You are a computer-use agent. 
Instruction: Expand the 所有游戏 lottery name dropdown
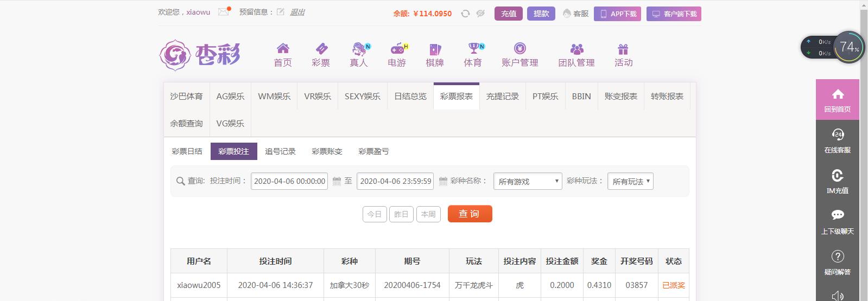point(528,181)
